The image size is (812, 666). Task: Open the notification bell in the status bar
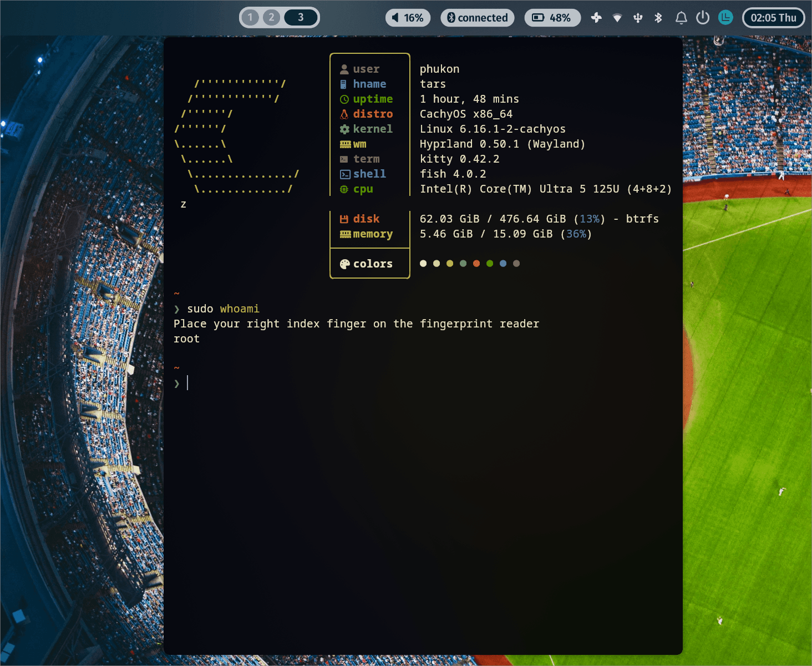click(x=681, y=17)
